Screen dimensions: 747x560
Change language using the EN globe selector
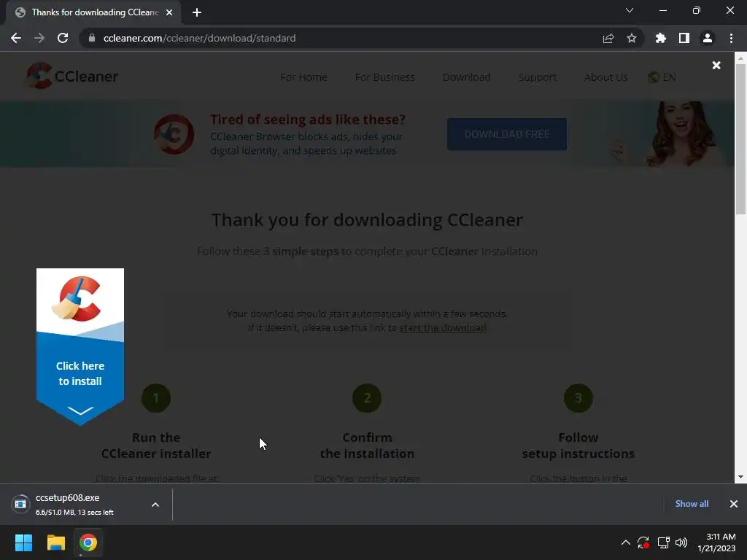click(662, 77)
